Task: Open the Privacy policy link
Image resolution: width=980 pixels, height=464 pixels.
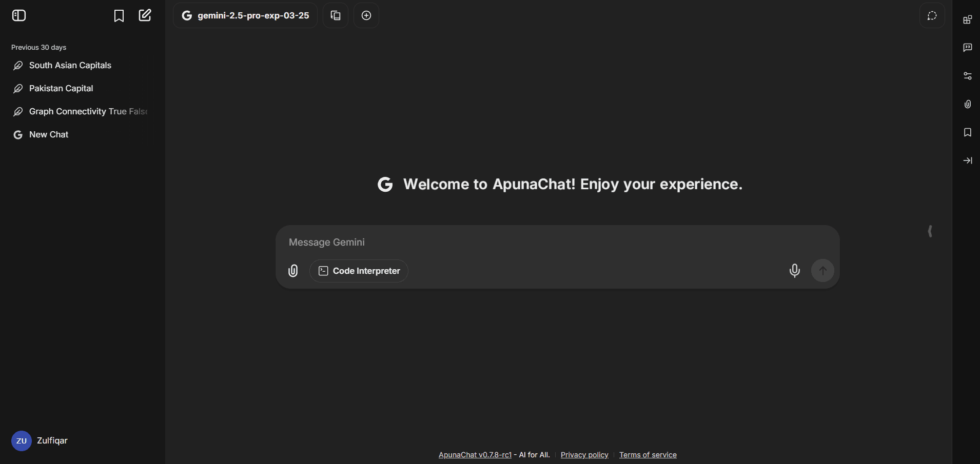Action: click(584, 455)
